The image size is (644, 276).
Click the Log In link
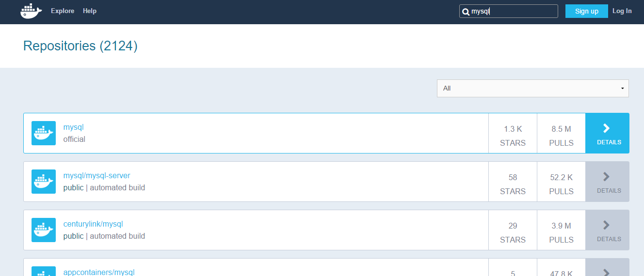click(x=622, y=11)
